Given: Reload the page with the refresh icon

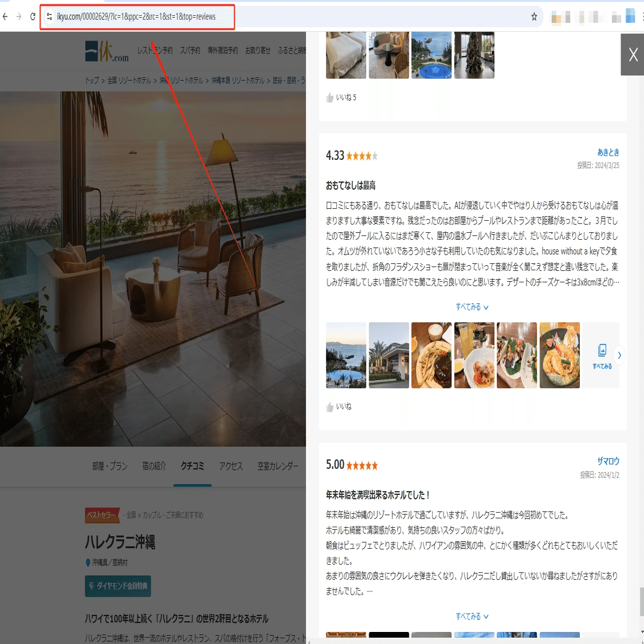Looking at the screenshot, I should pos(33,16).
